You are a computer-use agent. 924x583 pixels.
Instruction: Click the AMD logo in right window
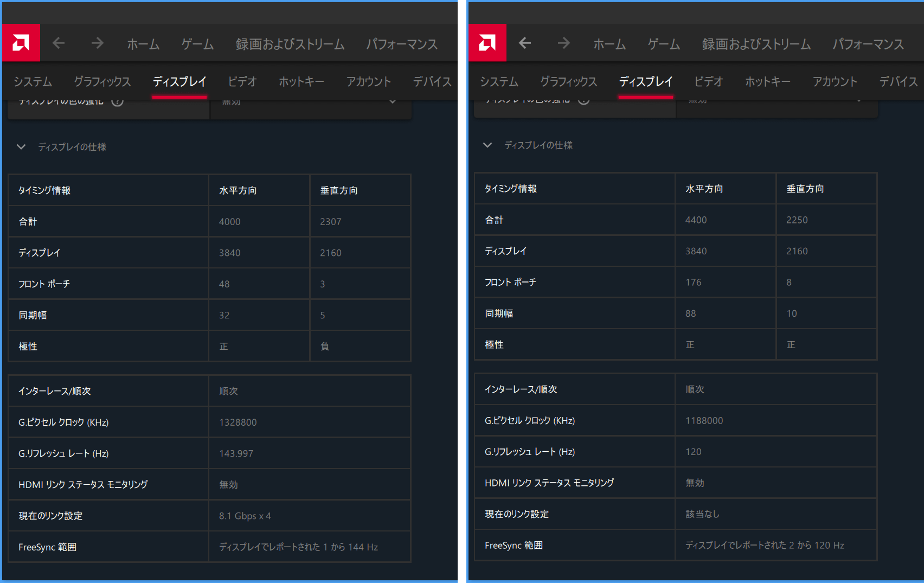487,42
